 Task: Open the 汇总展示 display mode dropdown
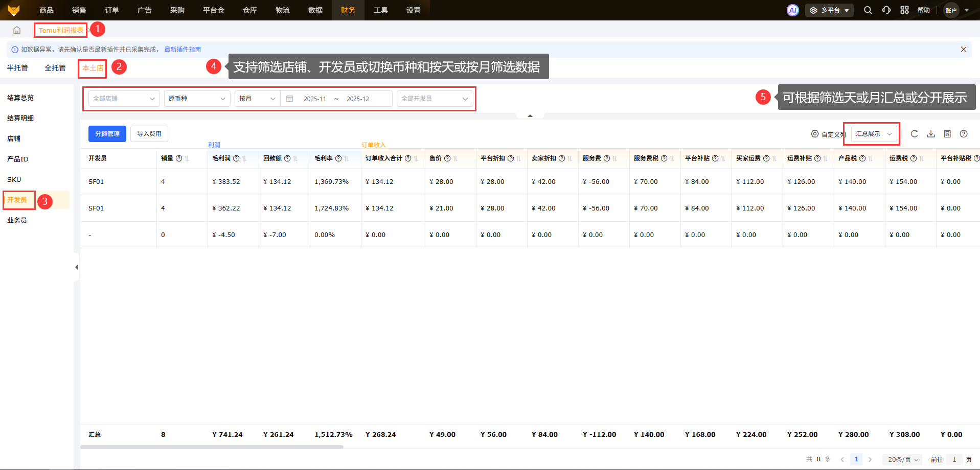click(x=874, y=134)
